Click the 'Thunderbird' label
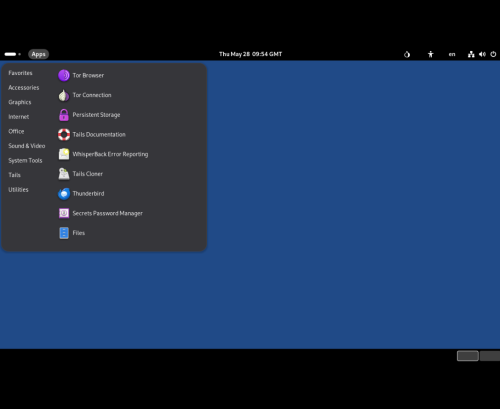The height and width of the screenshot is (409, 500). coord(88,194)
